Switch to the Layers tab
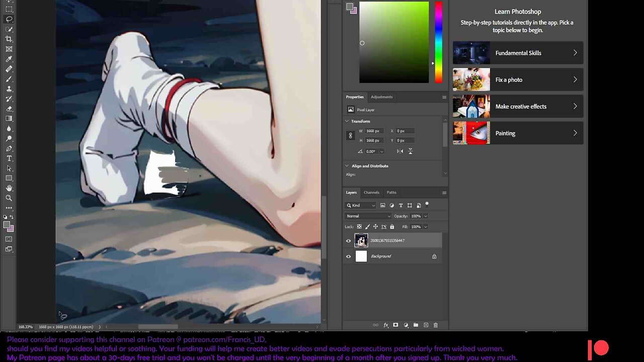The width and height of the screenshot is (644, 362). [x=351, y=193]
